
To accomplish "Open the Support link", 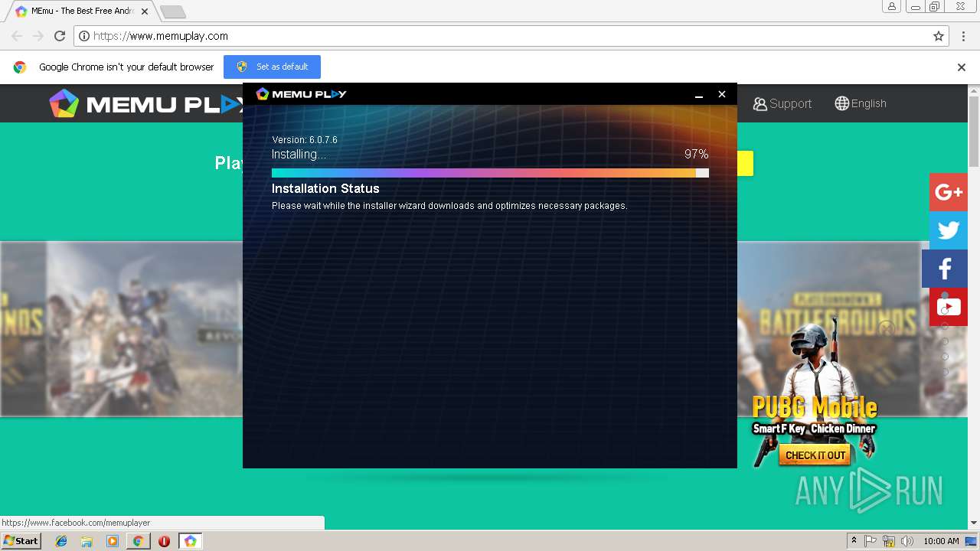I will pyautogui.click(x=782, y=103).
